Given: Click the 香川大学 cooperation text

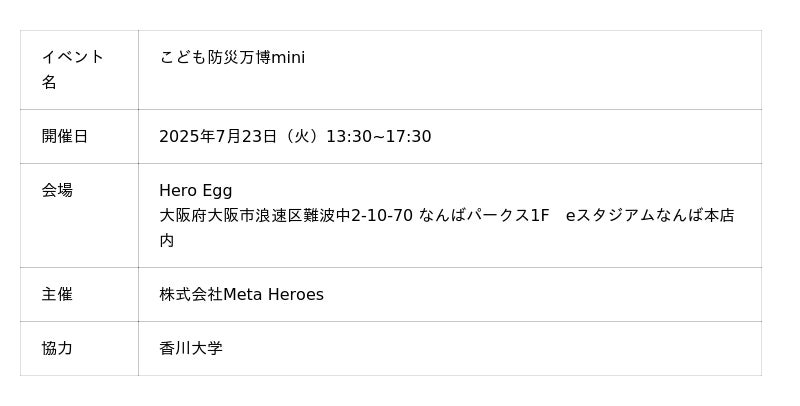Looking at the screenshot, I should [191, 349].
